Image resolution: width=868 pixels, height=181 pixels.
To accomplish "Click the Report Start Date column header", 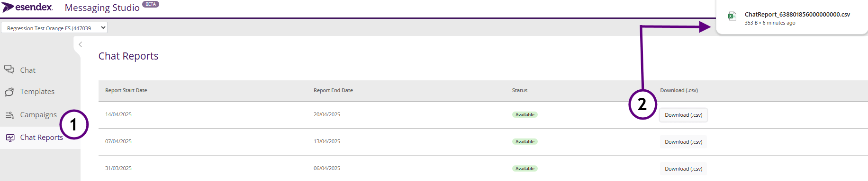I will click(x=126, y=90).
